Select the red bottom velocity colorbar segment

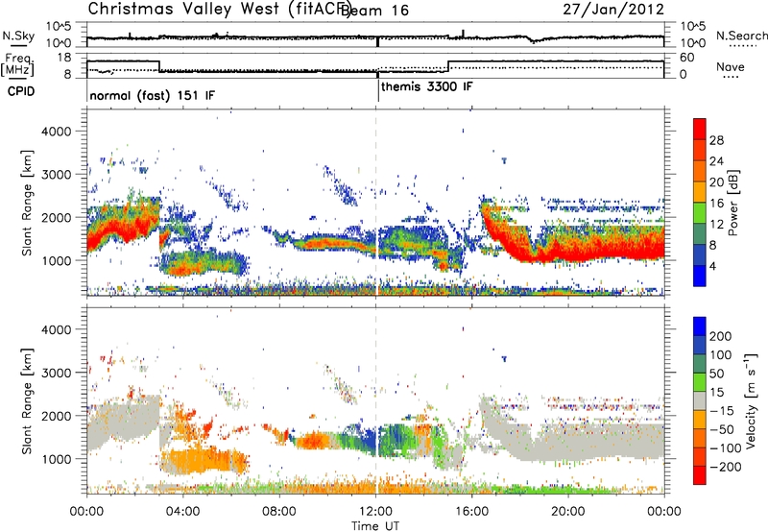tap(700, 475)
